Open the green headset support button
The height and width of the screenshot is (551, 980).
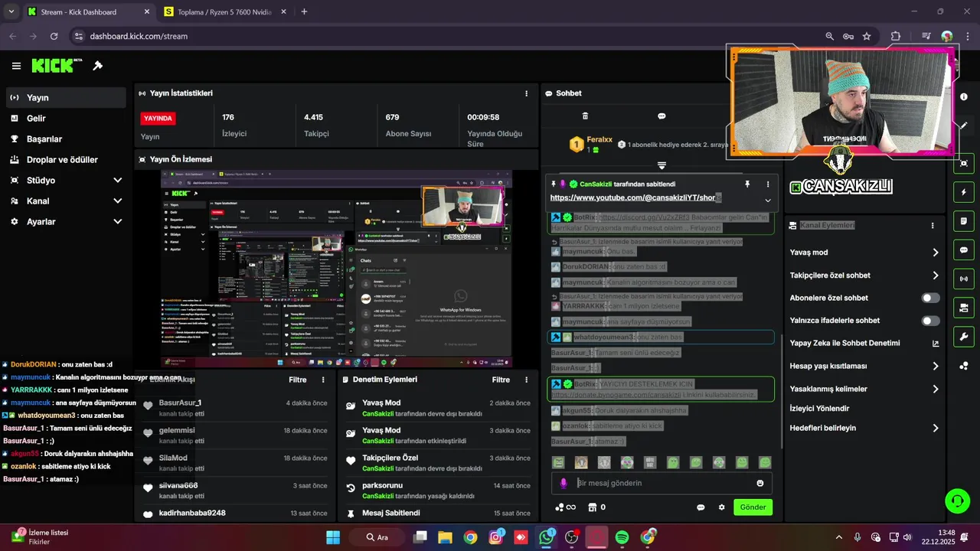pos(957,501)
